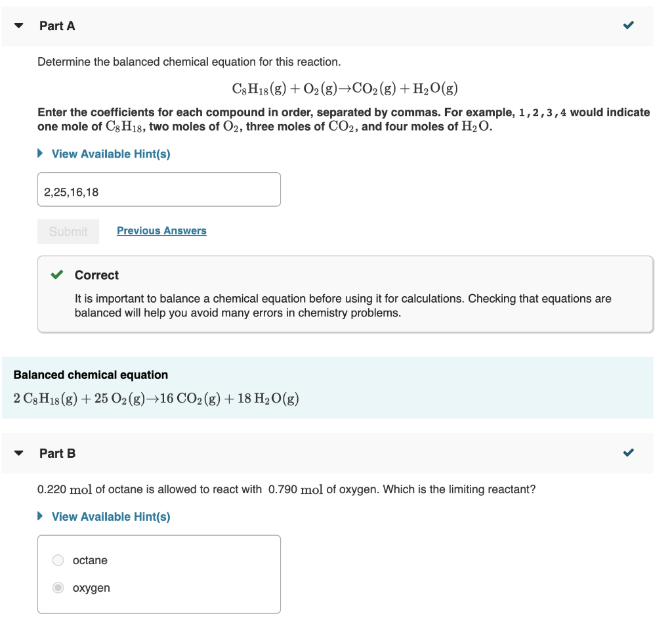Click the hint disclosure arrow under Part A
The height and width of the screenshot is (620, 672).
40,153
